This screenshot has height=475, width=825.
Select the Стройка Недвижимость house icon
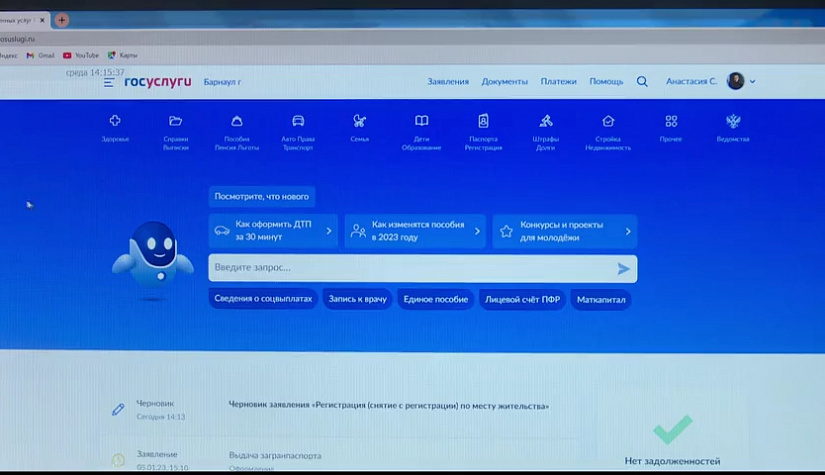pos(608,122)
